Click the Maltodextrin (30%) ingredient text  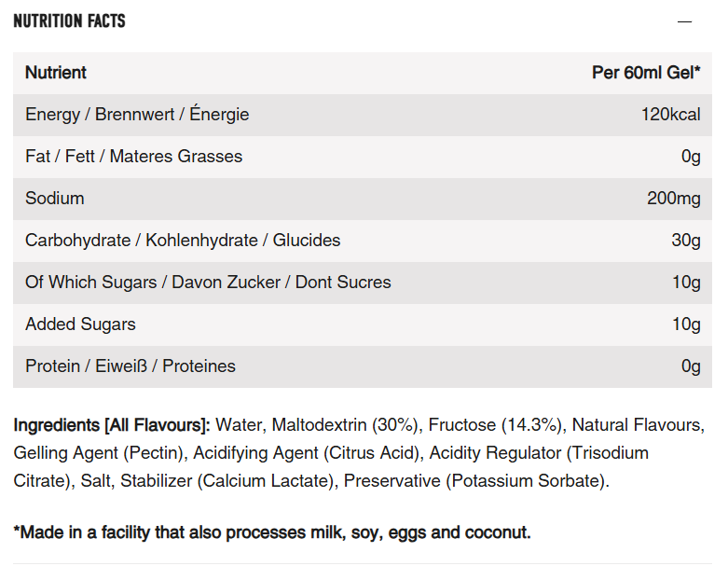(x=345, y=425)
